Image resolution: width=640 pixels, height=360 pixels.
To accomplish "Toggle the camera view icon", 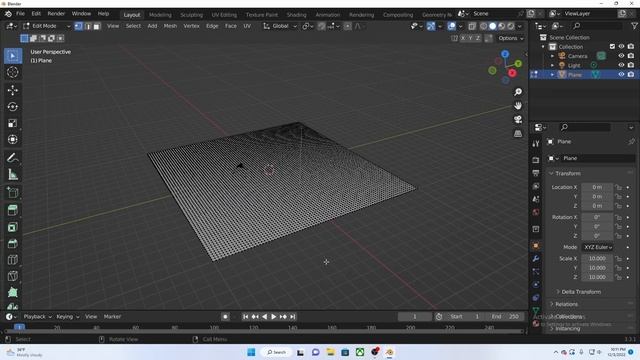I will [x=518, y=120].
